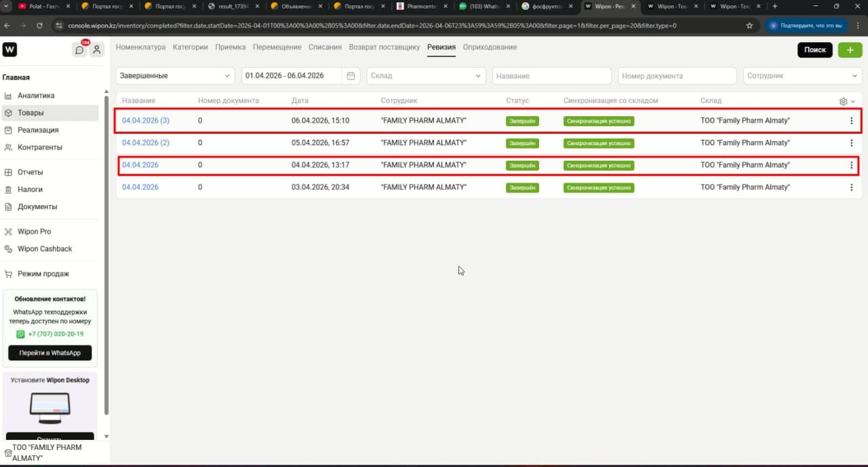Reload the page via browser refresh icon
Screen dimensions: 868x467
coord(40,25)
